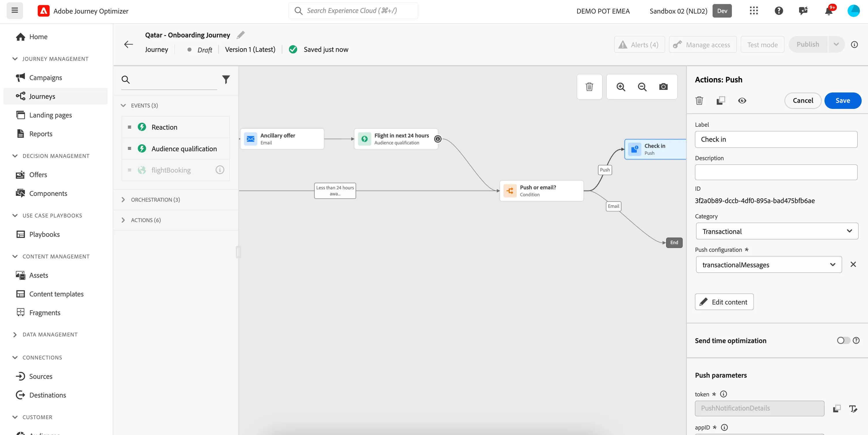Open the help question mark icon
The height and width of the screenshot is (435, 868).
[x=778, y=11]
